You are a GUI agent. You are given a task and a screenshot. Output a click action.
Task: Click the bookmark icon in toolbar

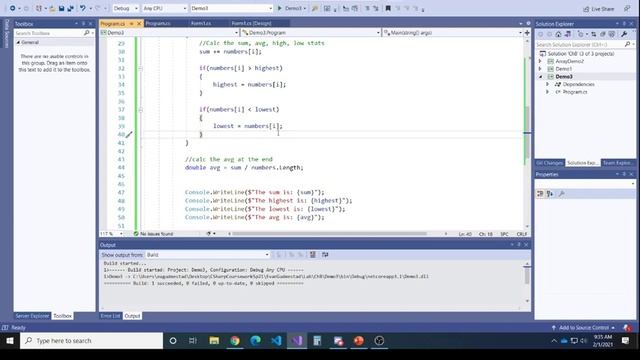388,8
